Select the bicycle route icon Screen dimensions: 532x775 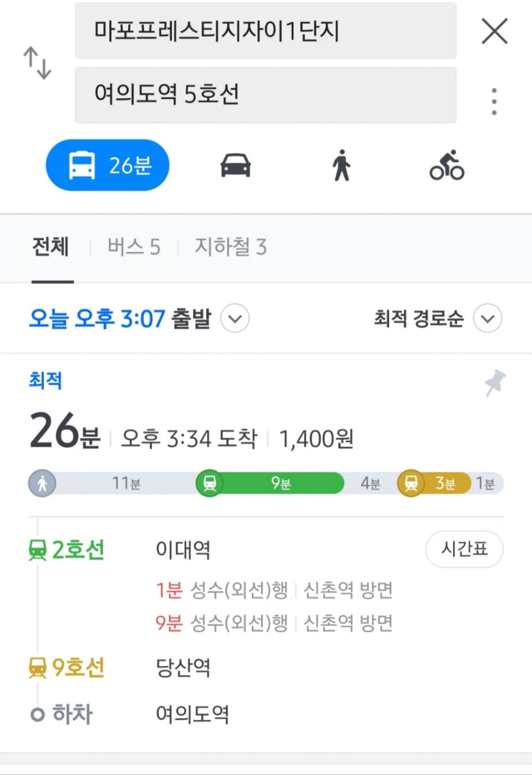tap(447, 165)
